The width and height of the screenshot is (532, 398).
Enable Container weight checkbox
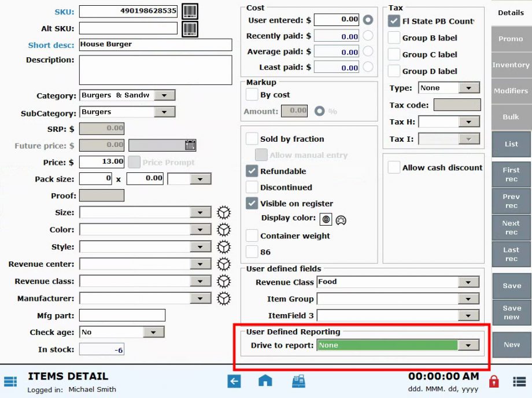(252, 235)
